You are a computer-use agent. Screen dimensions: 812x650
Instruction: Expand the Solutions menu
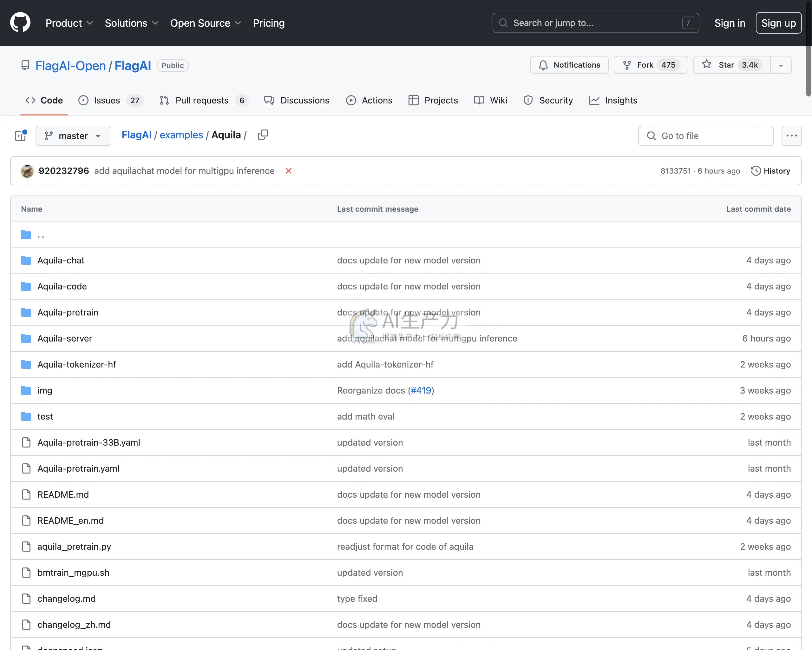[131, 23]
